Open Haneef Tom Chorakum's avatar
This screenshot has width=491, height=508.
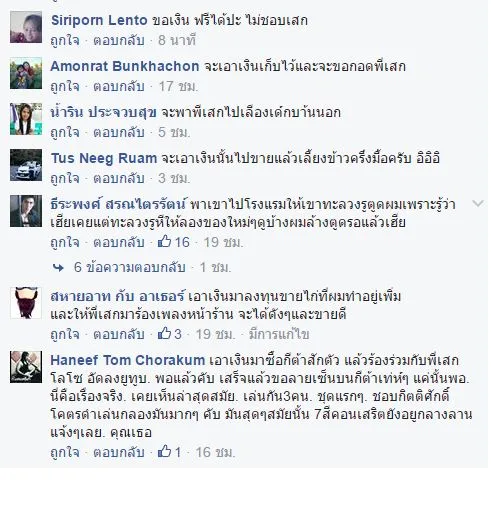[26, 367]
